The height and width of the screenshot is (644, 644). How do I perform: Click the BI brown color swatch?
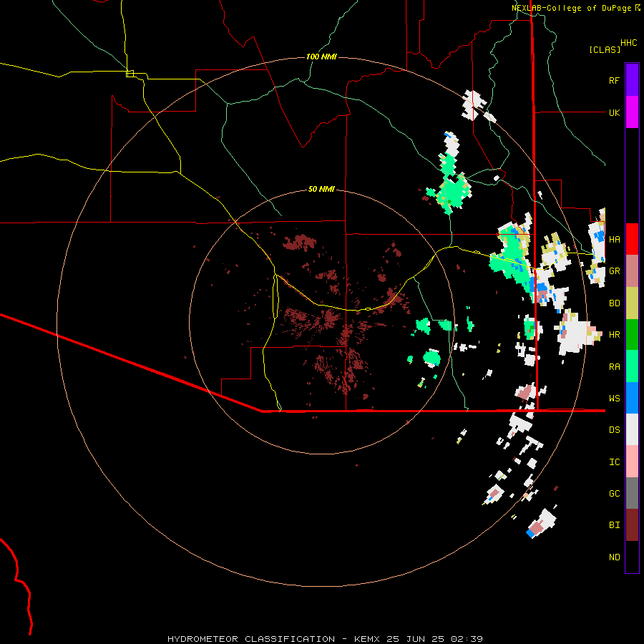[632, 525]
